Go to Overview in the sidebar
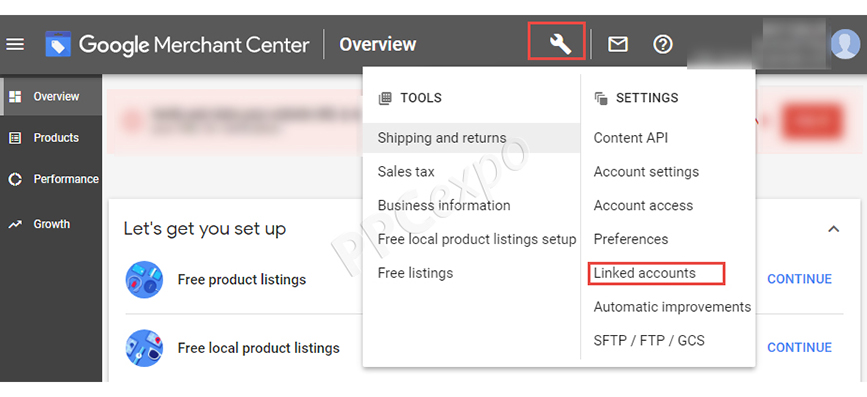The image size is (867, 397). (51, 96)
